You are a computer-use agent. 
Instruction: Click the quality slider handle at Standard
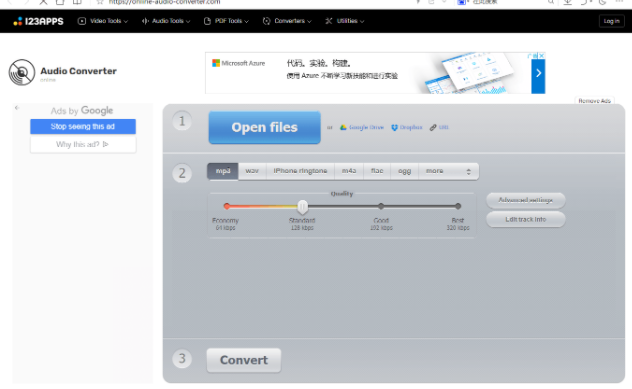[303, 207]
